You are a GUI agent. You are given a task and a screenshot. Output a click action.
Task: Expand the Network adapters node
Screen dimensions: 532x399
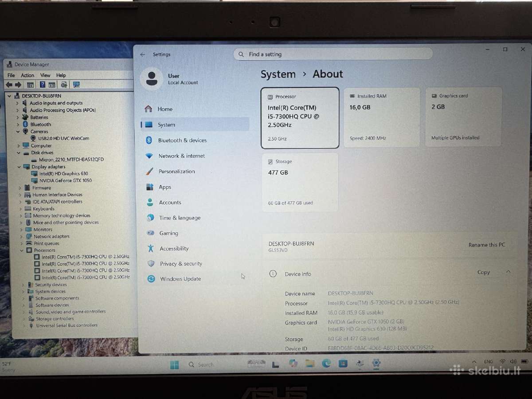[21, 236]
